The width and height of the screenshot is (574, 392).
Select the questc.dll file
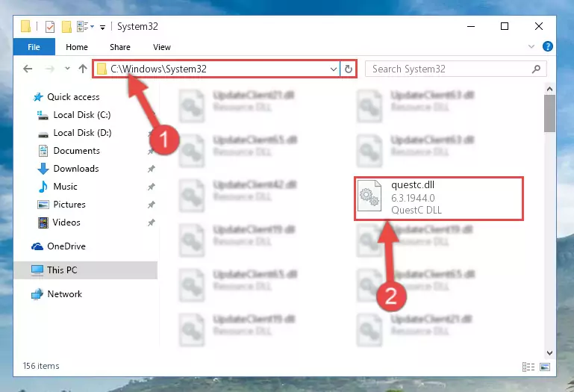coord(439,198)
